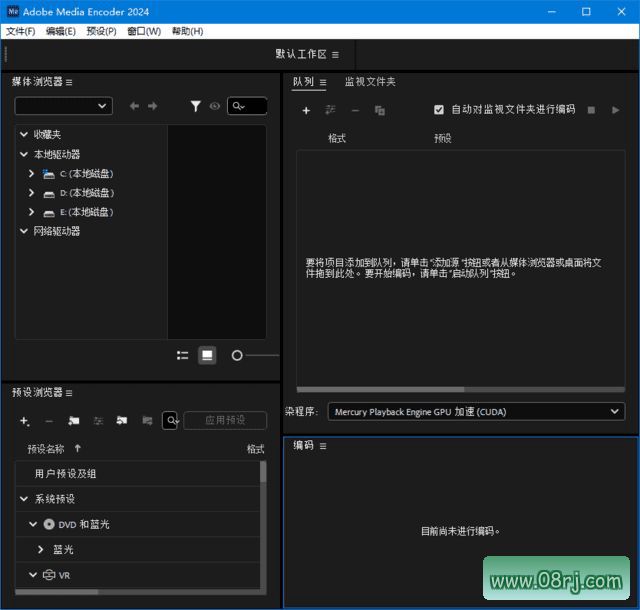Collapse the DVD 和蓝光 group
640x610 pixels.
(x=33, y=524)
